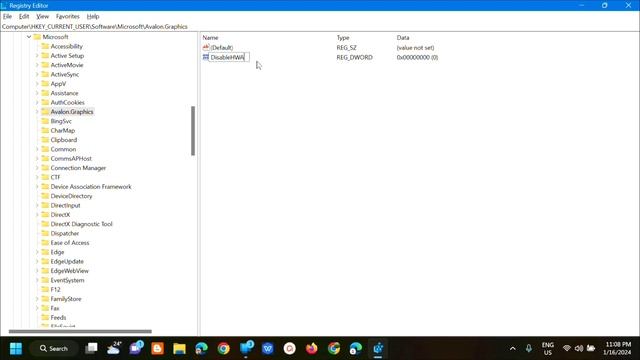Click the registry path address bar
This screenshot has height=360, width=640.
tap(320, 27)
